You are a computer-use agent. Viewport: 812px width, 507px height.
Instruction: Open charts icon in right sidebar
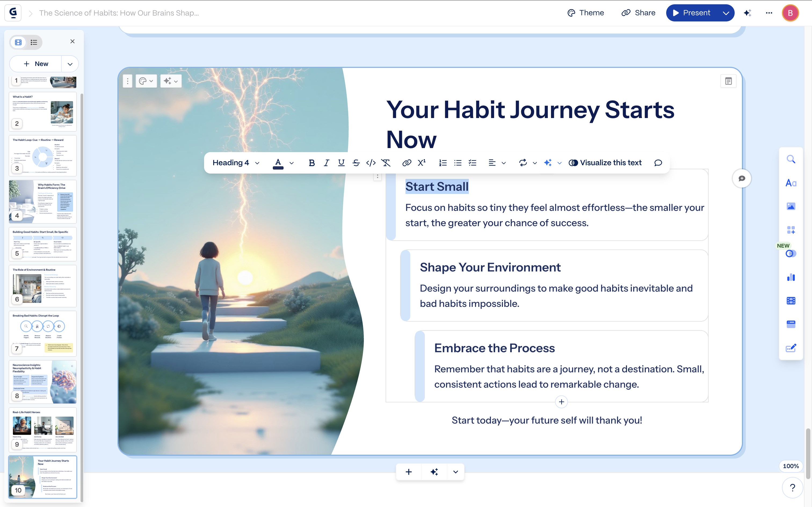(791, 277)
